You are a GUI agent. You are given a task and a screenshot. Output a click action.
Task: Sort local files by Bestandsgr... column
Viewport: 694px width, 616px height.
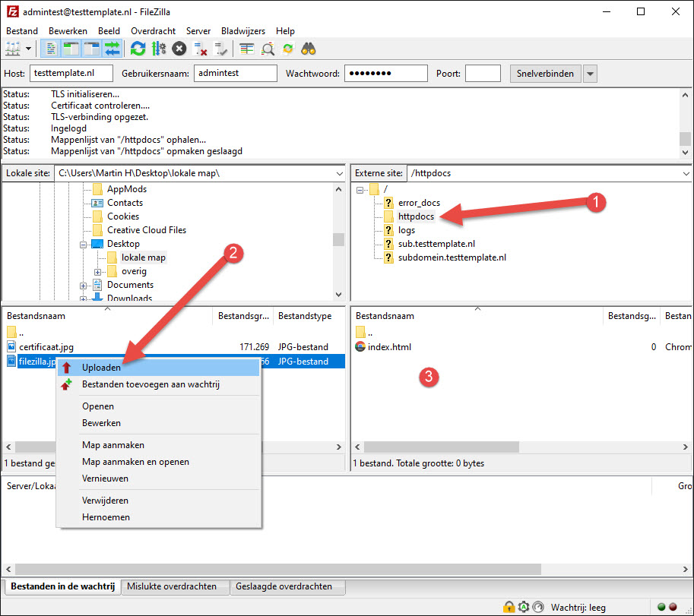tap(243, 316)
